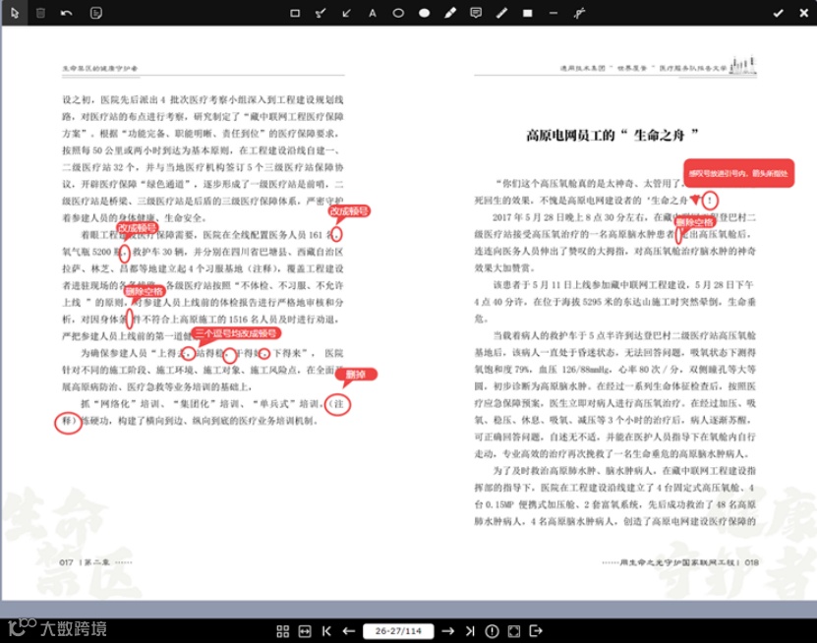817x644 pixels.
Task: Select the pencil freehand tool
Action: pyautogui.click(x=501, y=13)
